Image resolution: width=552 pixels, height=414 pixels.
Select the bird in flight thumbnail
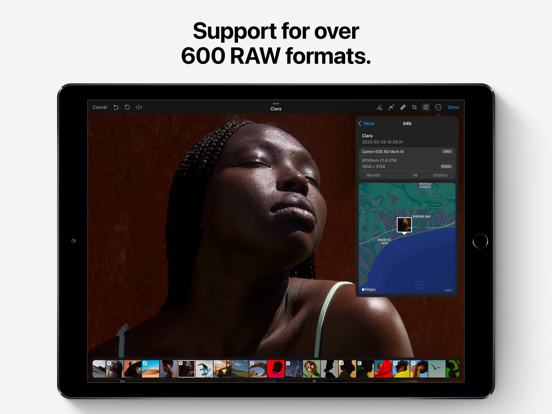[437, 369]
